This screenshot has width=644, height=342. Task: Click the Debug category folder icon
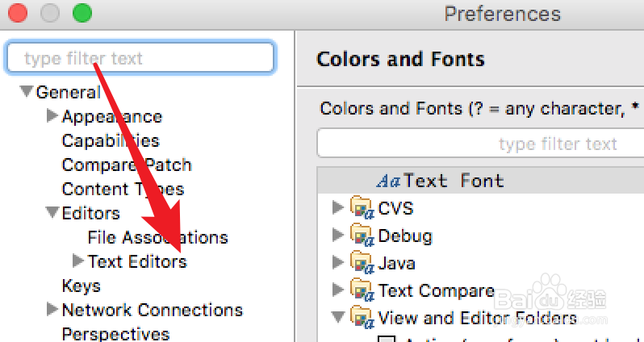tap(361, 236)
